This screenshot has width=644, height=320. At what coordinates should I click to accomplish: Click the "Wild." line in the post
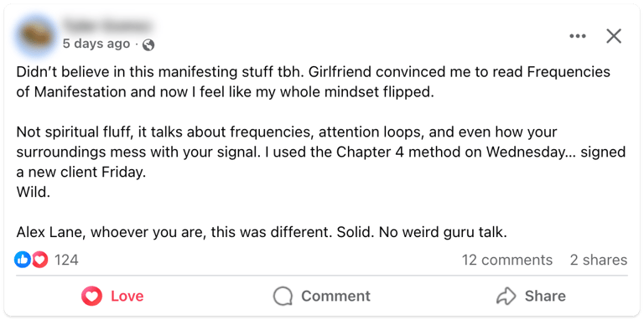34,193
